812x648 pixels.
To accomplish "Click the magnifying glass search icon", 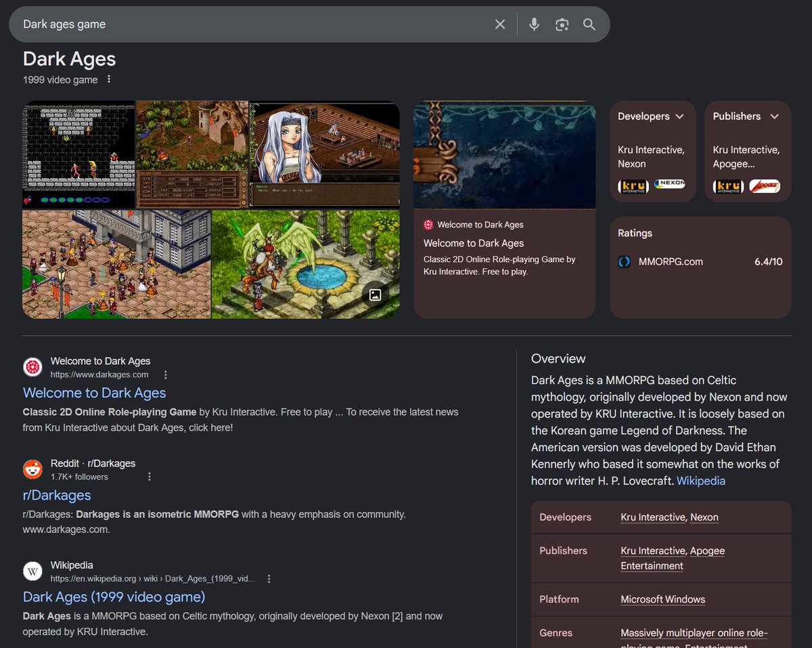I will point(589,24).
